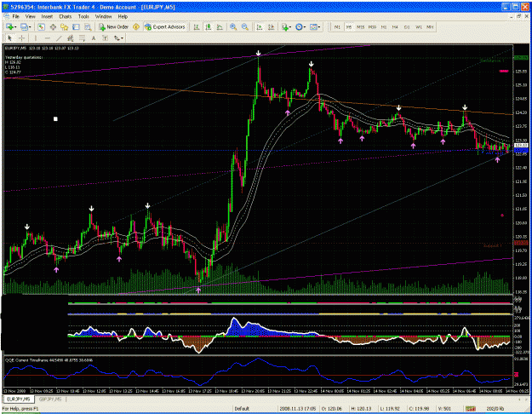The height and width of the screenshot is (414, 532).
Task: Click the MDI application icon beside File
Action: pos(7,16)
